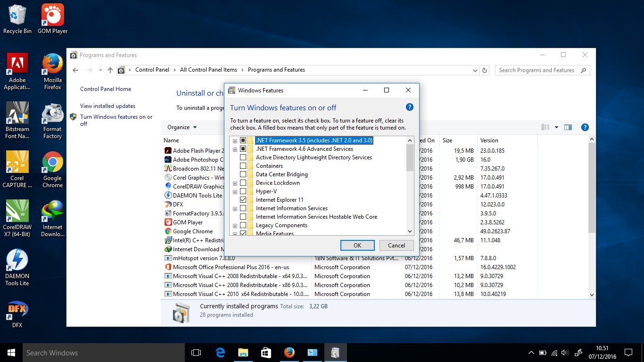Launch GOM Player from the desktop
The image size is (644, 362).
(x=53, y=19)
